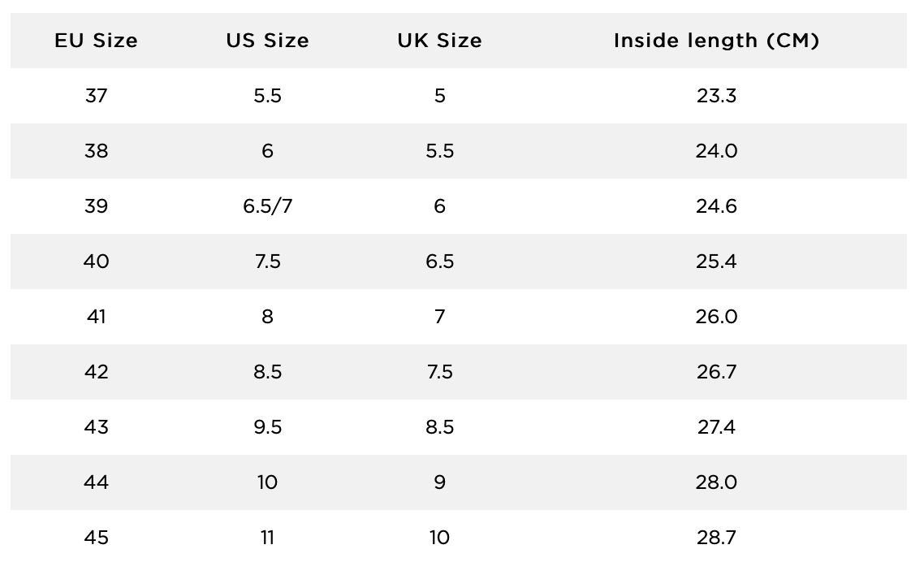
Task: Select the EU size 41 cell
Action: (x=96, y=317)
